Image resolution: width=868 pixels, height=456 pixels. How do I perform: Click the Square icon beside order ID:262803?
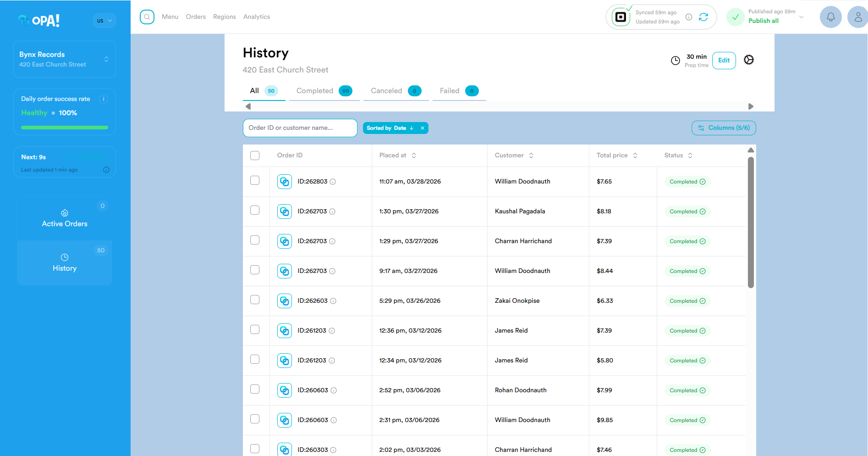[284, 181]
